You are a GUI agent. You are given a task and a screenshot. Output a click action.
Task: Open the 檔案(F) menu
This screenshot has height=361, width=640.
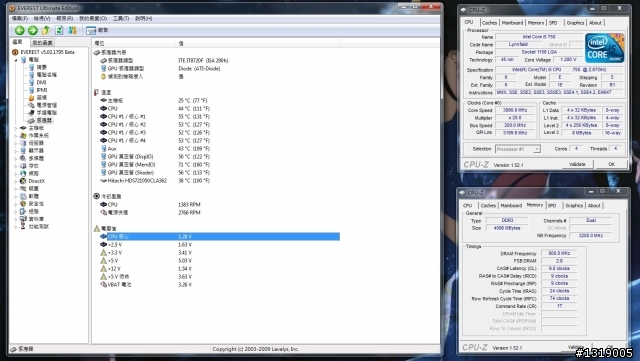tap(20, 18)
